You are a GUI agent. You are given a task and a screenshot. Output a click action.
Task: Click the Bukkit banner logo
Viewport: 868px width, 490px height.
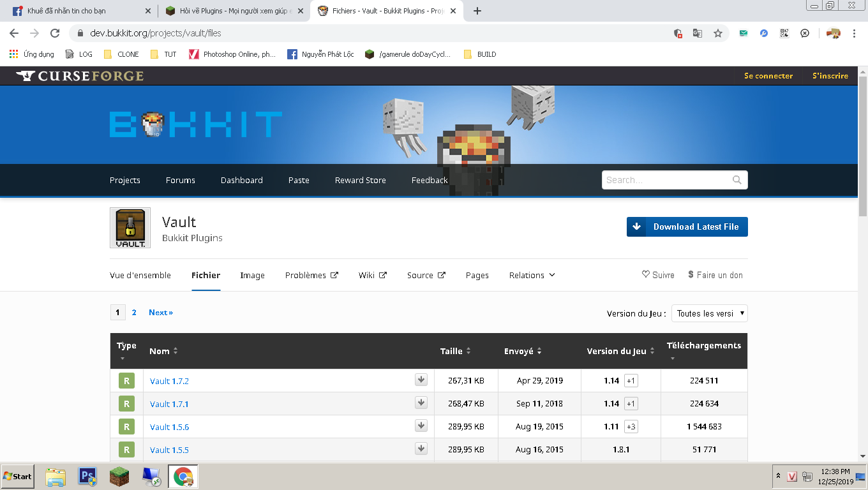point(196,124)
